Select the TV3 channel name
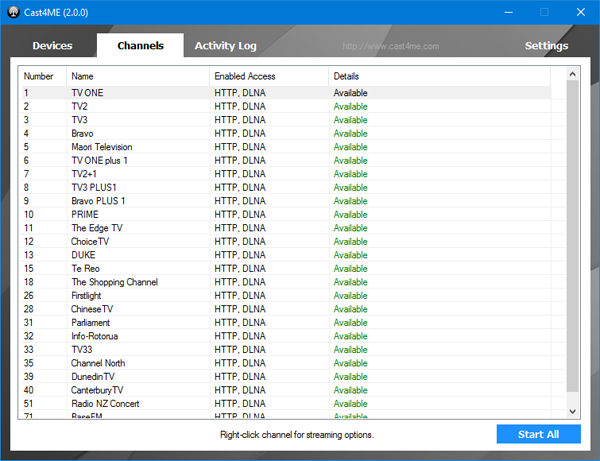The image size is (600, 461). point(79,120)
